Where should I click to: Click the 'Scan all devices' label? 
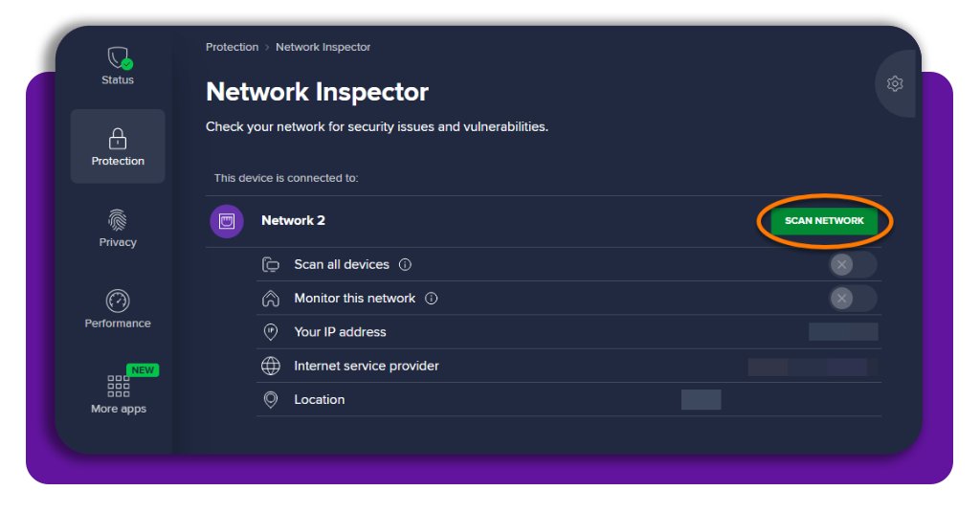(342, 264)
